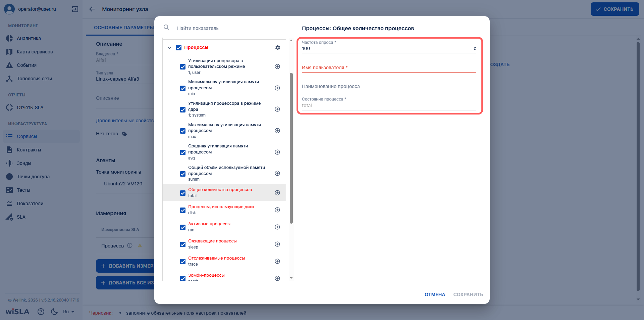The width and height of the screenshot is (644, 320).
Task: Uncheck 'Ожидающие процессы' checkbox
Action: (x=183, y=244)
